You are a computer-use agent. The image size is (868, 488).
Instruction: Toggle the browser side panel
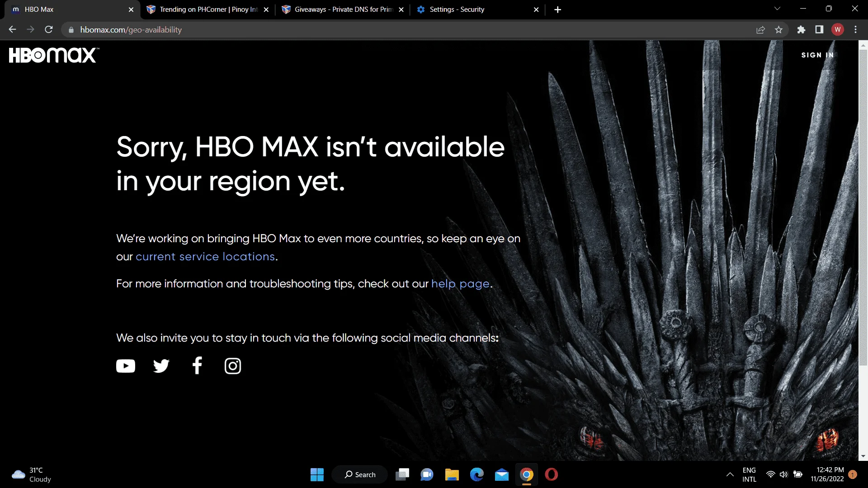(x=819, y=30)
